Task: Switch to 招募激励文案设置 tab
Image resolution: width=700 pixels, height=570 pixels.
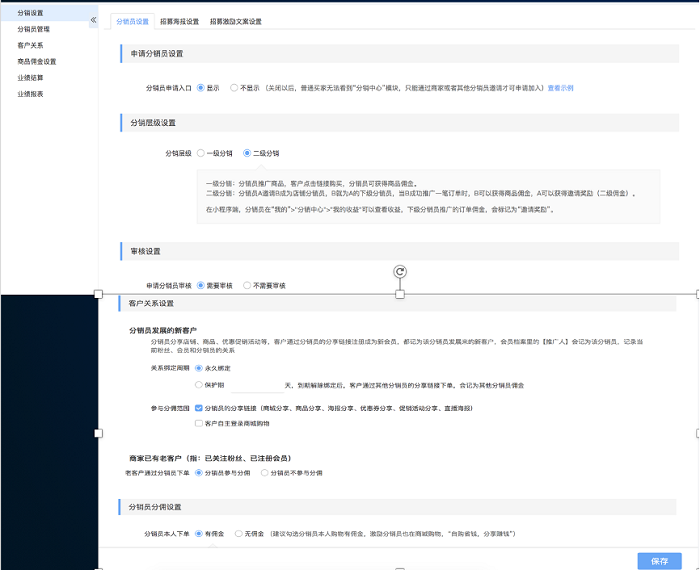Action: coord(236,21)
